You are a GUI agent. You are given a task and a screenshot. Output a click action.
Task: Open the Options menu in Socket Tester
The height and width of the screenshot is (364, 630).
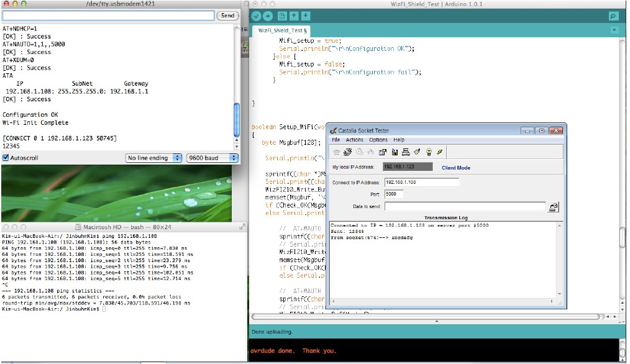(378, 140)
